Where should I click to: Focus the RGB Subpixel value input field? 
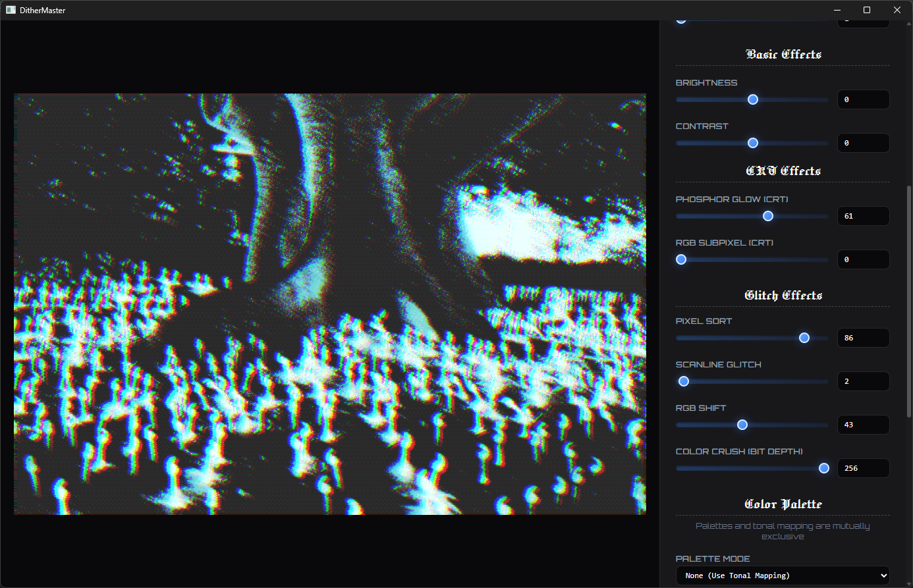pos(863,259)
